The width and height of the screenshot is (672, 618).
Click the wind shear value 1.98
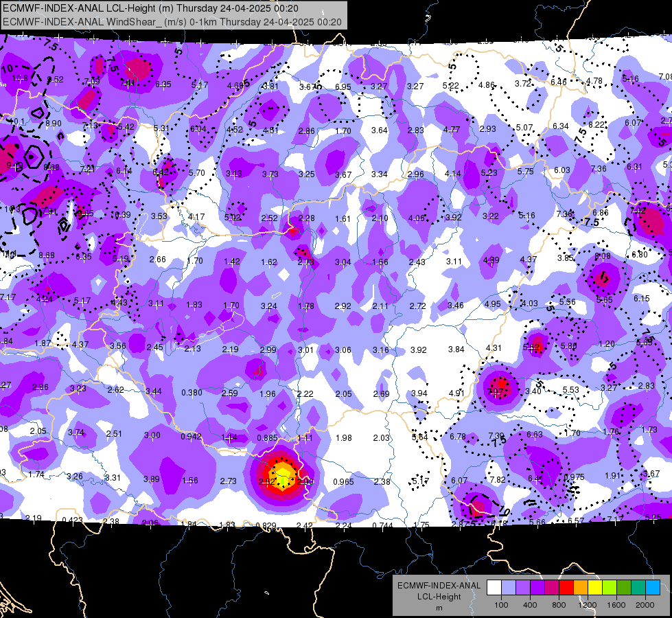[344, 438]
